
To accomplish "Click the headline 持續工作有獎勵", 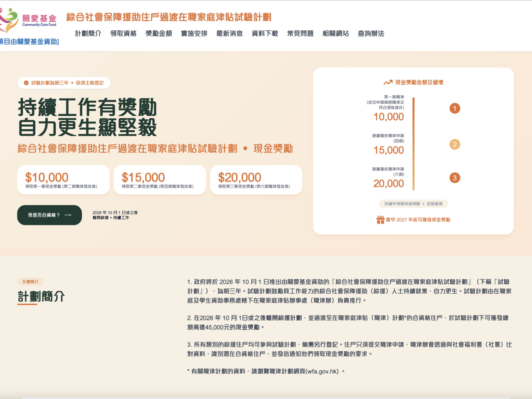I will pos(87,108).
